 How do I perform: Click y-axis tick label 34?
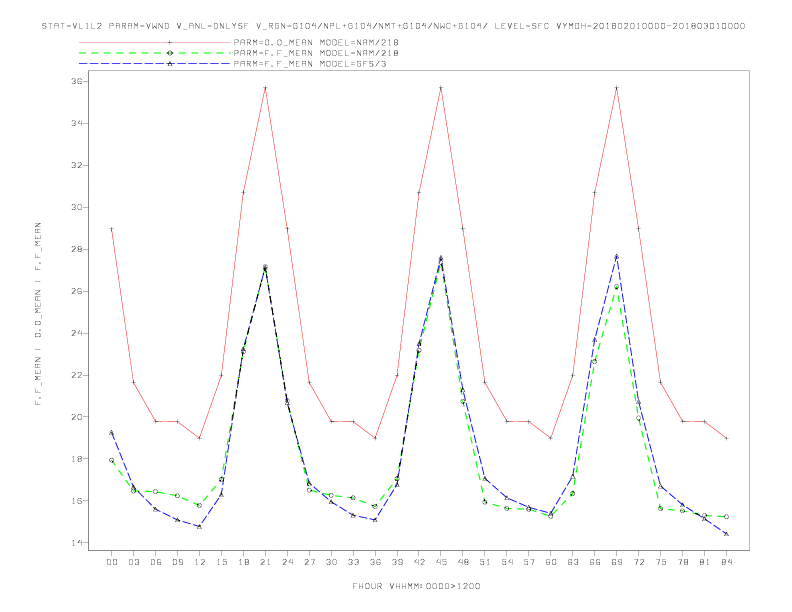(x=77, y=123)
